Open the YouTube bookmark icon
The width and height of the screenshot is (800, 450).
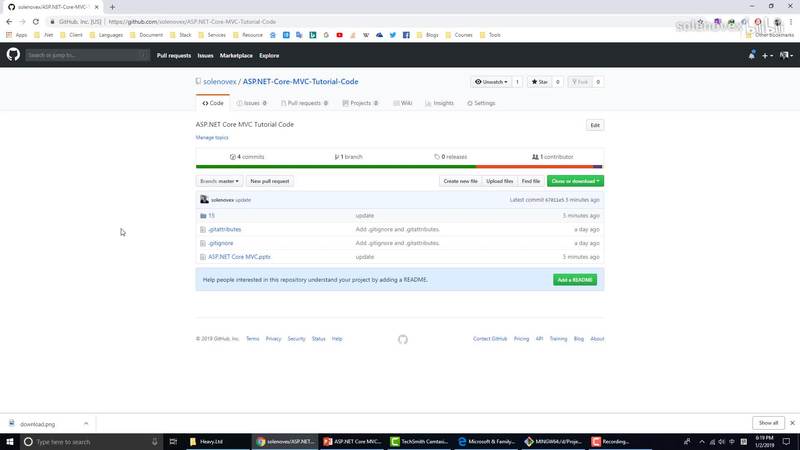coord(339,35)
